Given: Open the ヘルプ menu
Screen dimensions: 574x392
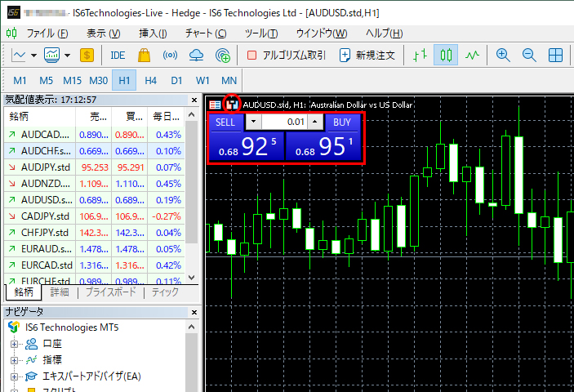Looking at the screenshot, I should point(384,33).
